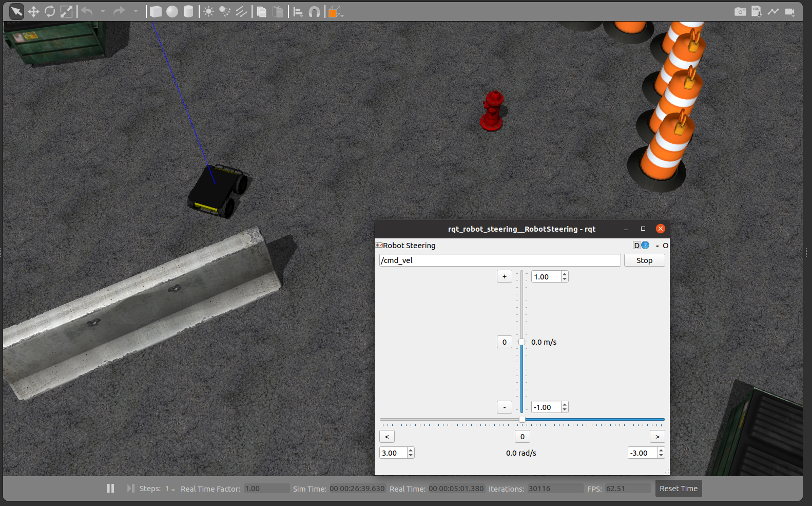This screenshot has width=812, height=506.
Task: Insert a box shape
Action: click(156, 11)
